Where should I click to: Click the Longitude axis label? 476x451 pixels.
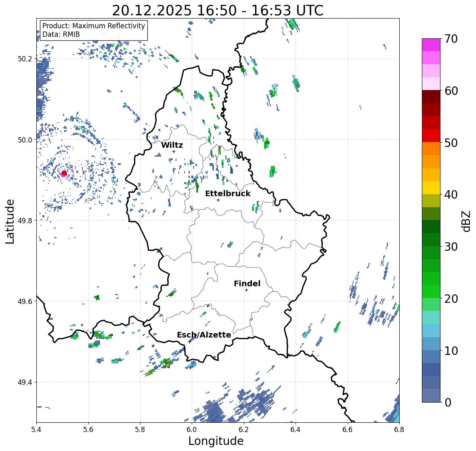point(216,441)
